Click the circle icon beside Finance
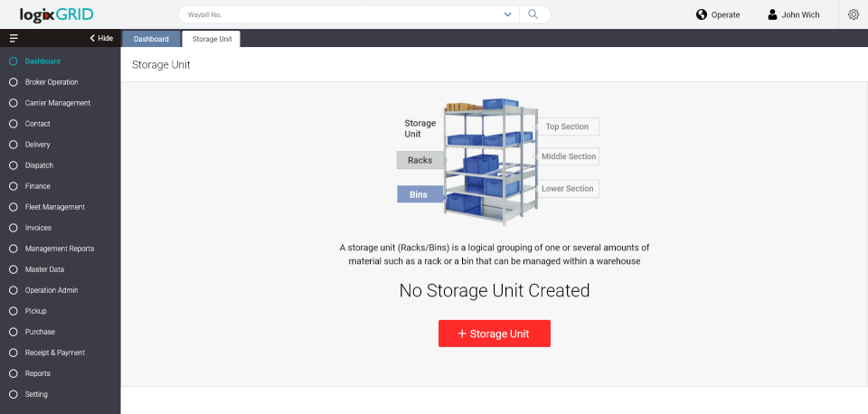868x414 pixels. point(14,186)
